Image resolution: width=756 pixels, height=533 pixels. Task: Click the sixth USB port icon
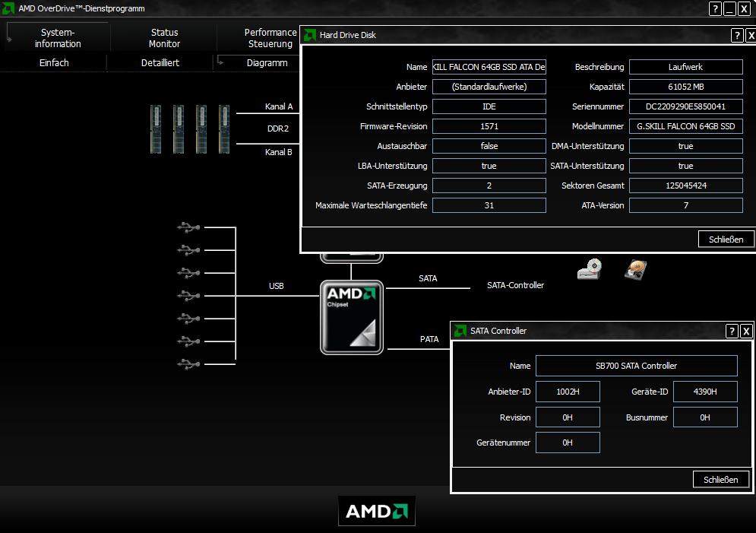pos(188,341)
